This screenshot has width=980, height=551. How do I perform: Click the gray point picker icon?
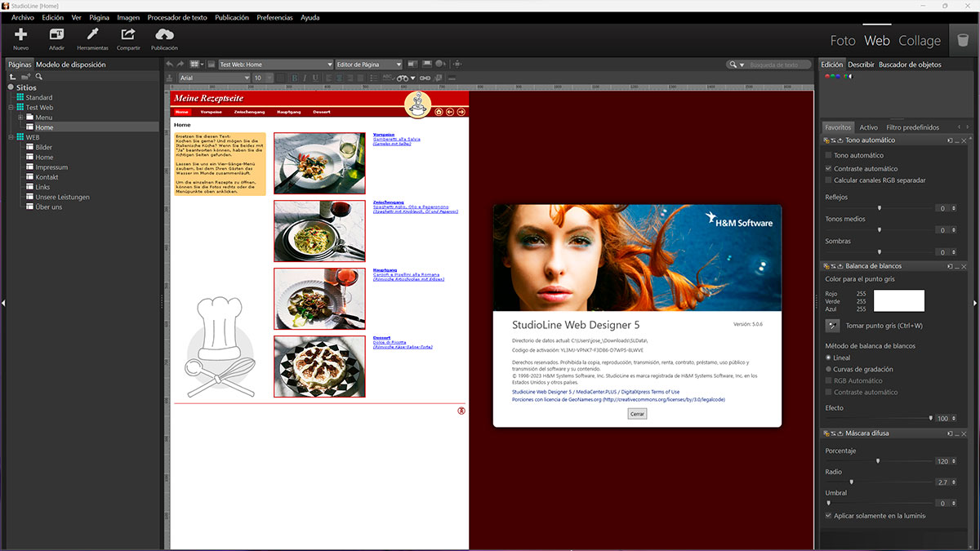[x=832, y=326]
